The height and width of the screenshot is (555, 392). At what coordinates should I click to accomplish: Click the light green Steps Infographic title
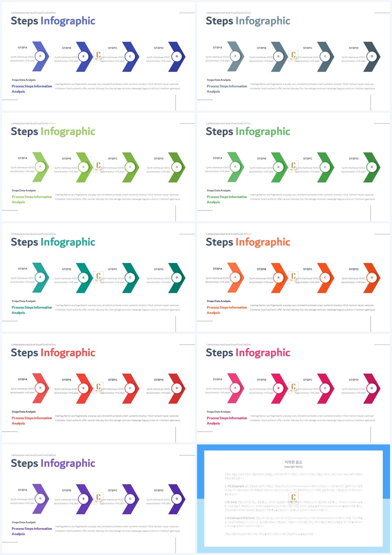tap(53, 132)
